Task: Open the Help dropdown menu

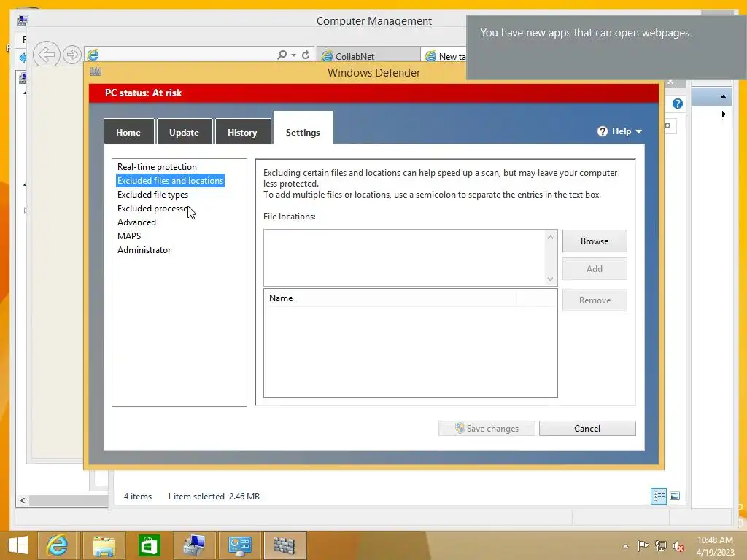Action: point(620,131)
